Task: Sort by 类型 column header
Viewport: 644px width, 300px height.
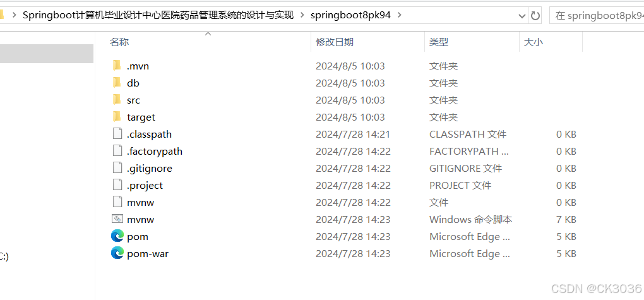Action: click(439, 42)
